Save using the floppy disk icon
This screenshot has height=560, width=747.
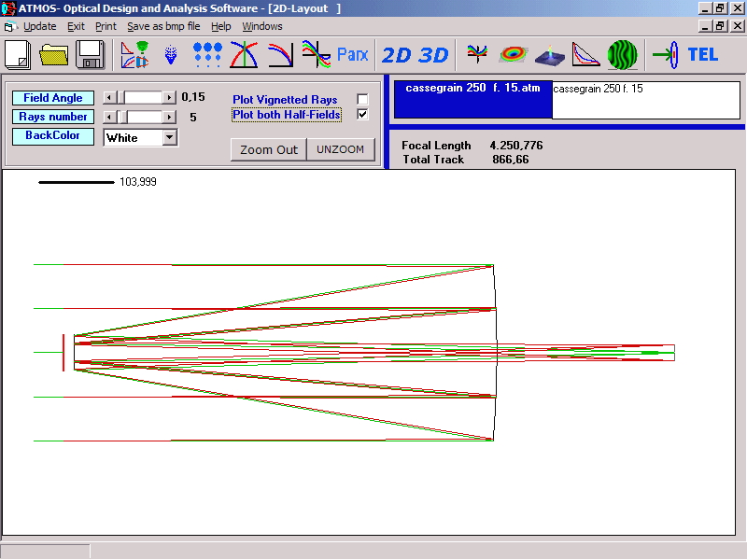click(90, 54)
